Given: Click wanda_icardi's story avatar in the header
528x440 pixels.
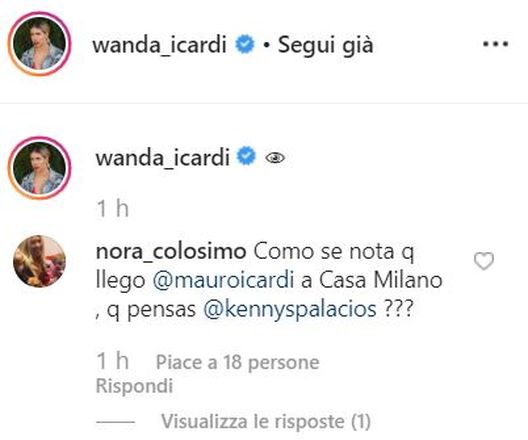Looking at the screenshot, I should 39,44.
